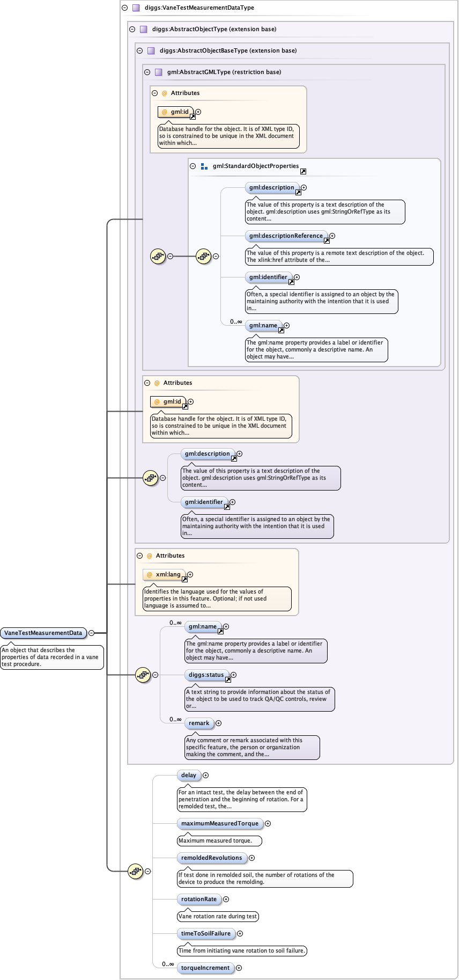Click the 'A text string to provide information' annotation

coord(260,699)
